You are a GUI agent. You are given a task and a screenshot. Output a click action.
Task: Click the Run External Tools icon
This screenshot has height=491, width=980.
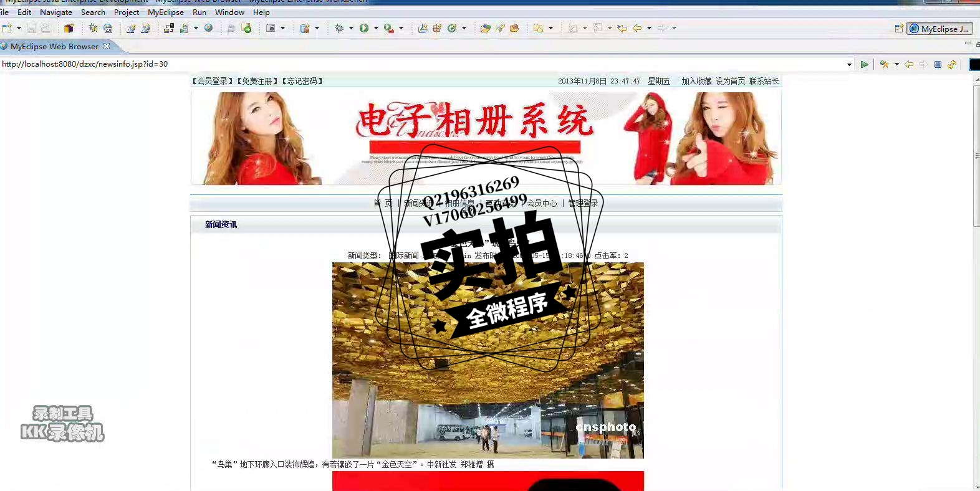click(x=389, y=28)
